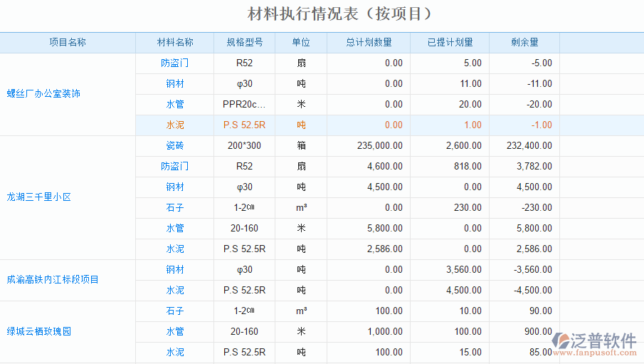
Task: Select remaining cell 90.00
Action: click(x=524, y=311)
